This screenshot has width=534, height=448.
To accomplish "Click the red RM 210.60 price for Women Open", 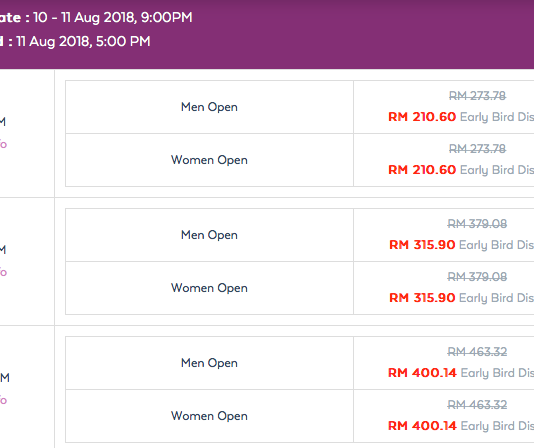I will pyautogui.click(x=422, y=170).
